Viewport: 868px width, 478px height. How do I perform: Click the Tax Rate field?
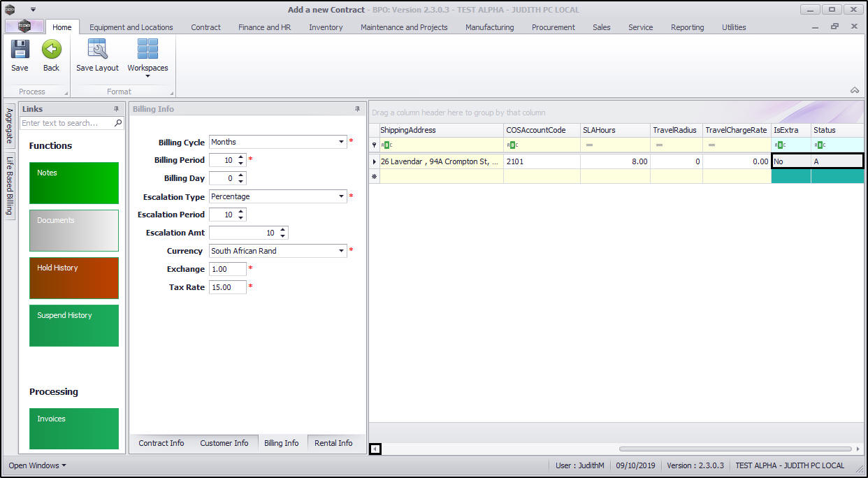228,287
